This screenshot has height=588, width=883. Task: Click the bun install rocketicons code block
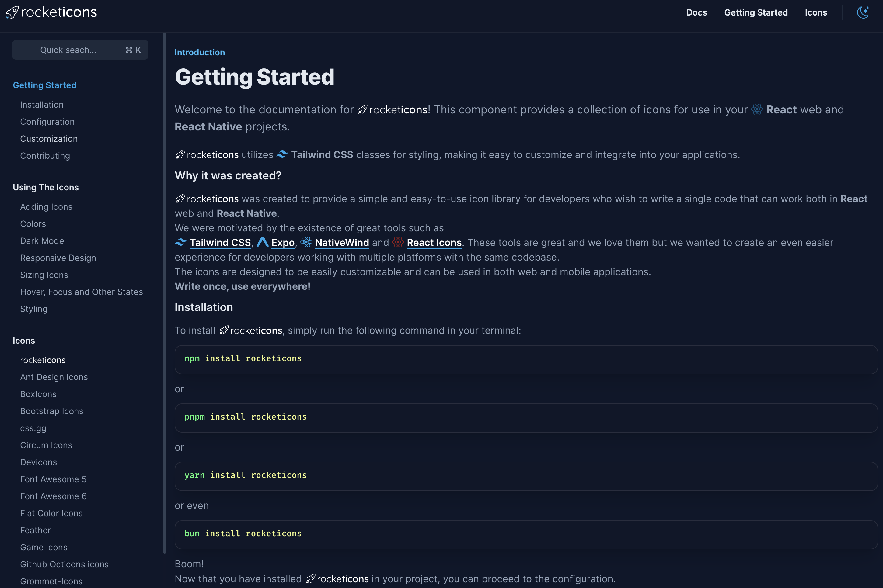[526, 535]
